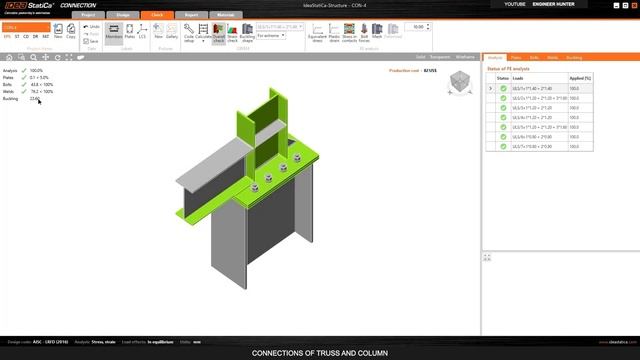640x360 pixels.
Task: Show Stress in contacts
Action: (349, 33)
